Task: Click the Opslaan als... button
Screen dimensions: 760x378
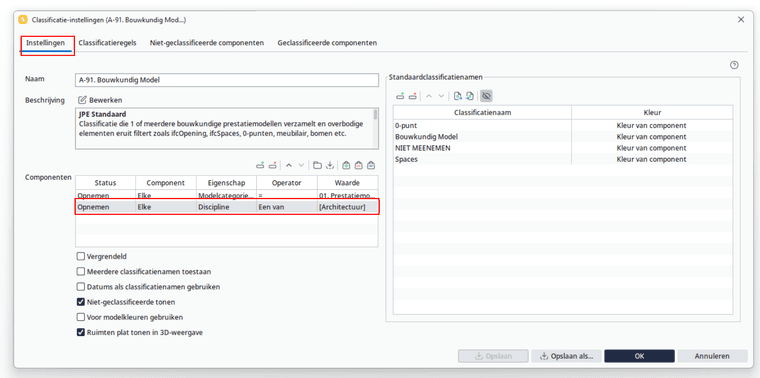Action: 566,356
